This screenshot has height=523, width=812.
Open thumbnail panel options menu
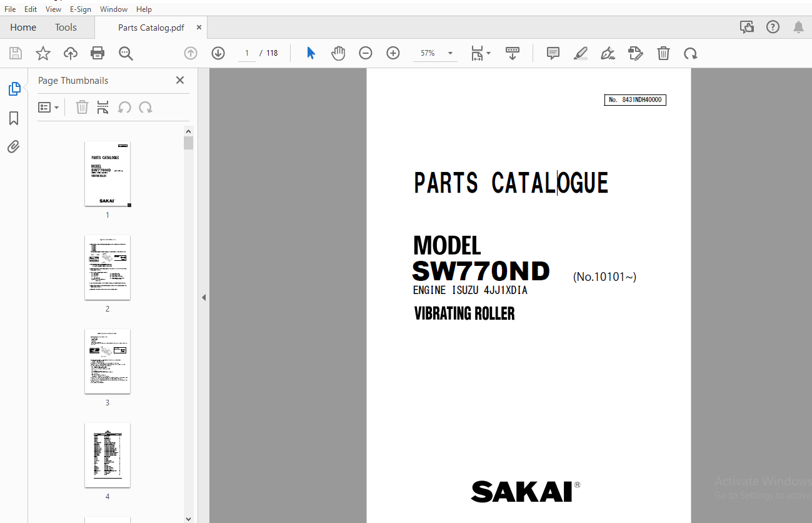click(48, 108)
